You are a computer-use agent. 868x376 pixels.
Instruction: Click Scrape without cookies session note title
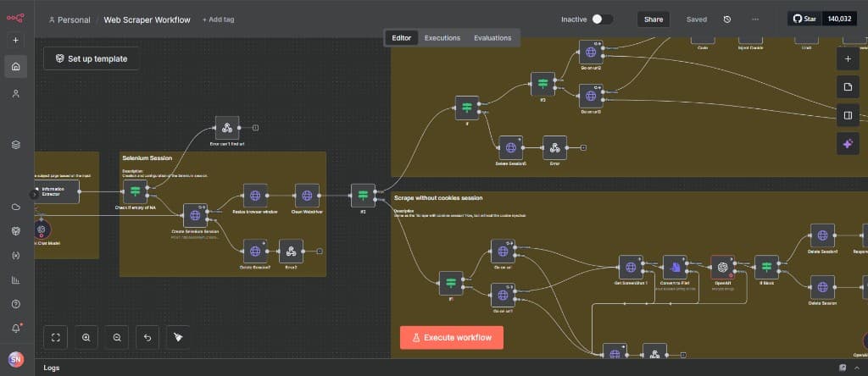coord(438,198)
